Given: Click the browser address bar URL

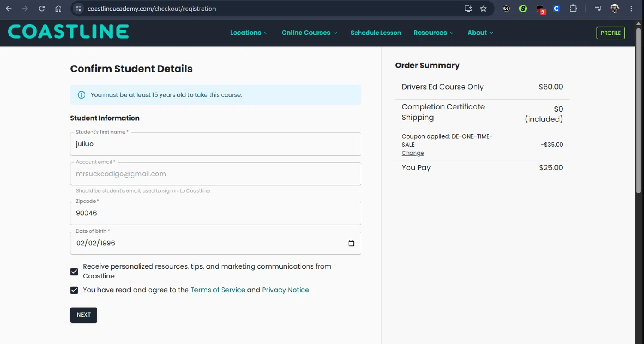Looking at the screenshot, I should pyautogui.click(x=152, y=9).
